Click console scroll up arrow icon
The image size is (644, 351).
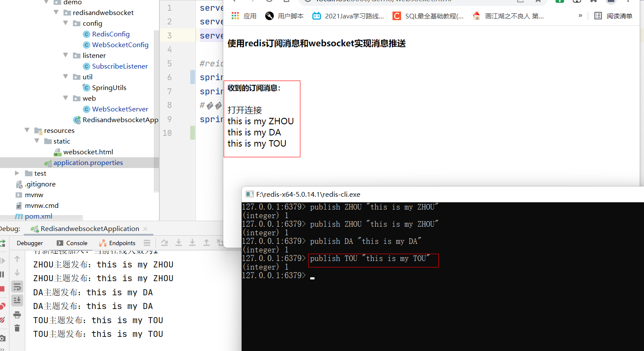click(x=17, y=259)
